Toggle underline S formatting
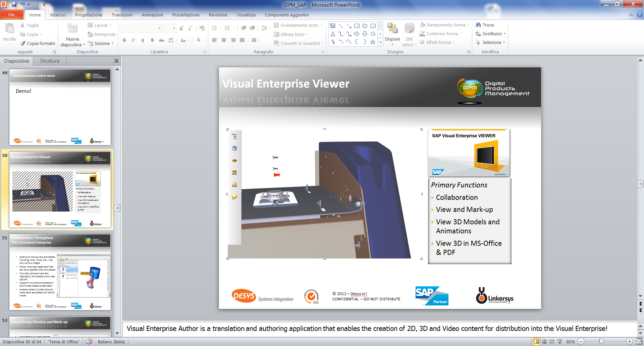Screen dimensions: 644x346 tap(143, 40)
